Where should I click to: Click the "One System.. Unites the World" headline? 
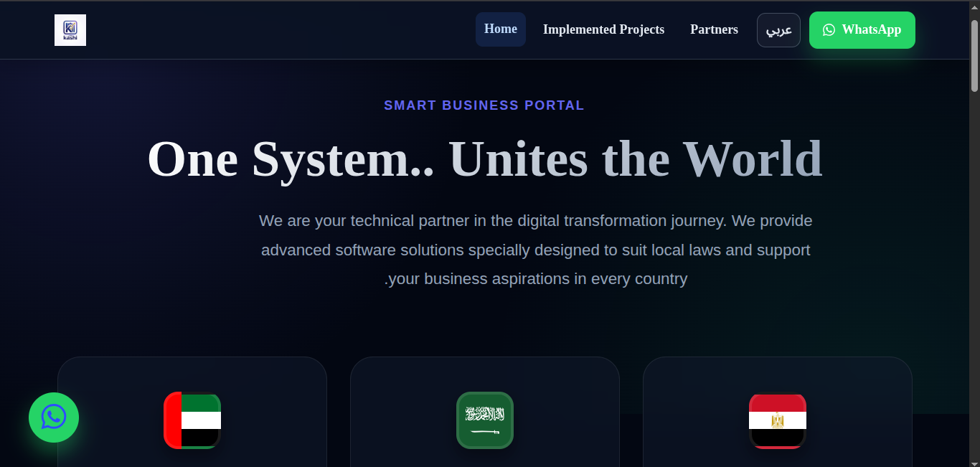click(x=485, y=159)
